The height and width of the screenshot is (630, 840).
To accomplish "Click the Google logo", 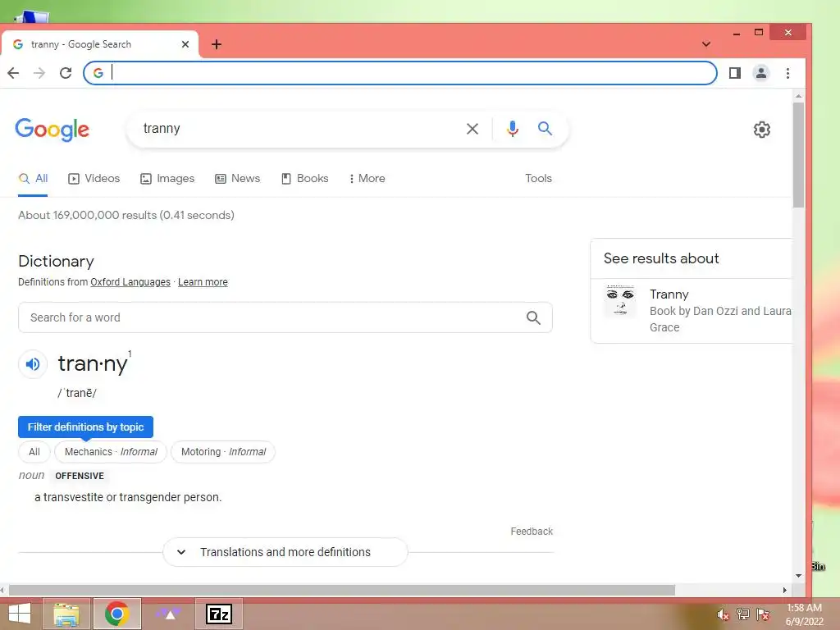I will coord(52,129).
